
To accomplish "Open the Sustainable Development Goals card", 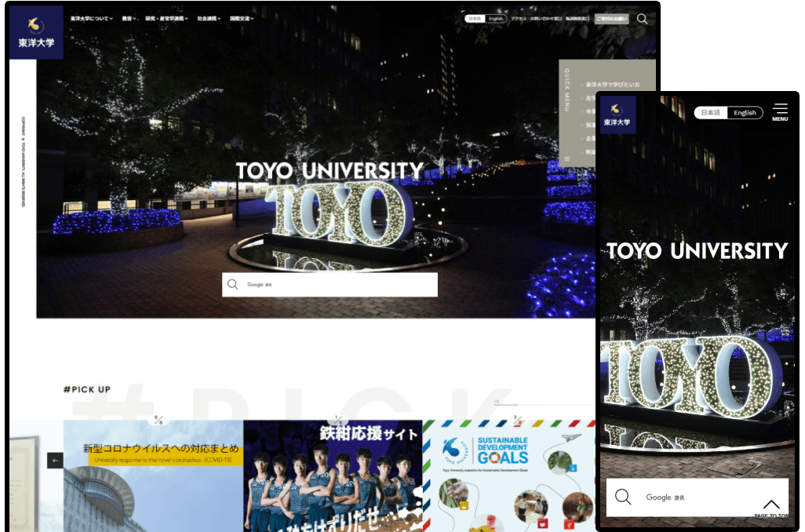I will point(508,476).
